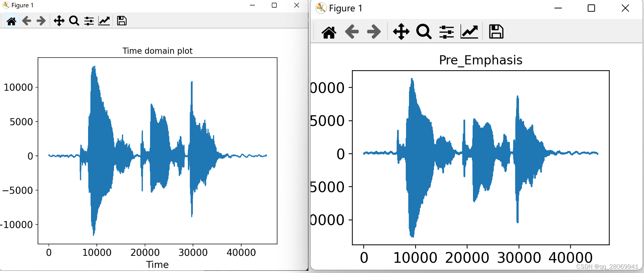Click matplotlib logo in left window title bar
644x273 pixels.
pyautogui.click(x=6, y=5)
